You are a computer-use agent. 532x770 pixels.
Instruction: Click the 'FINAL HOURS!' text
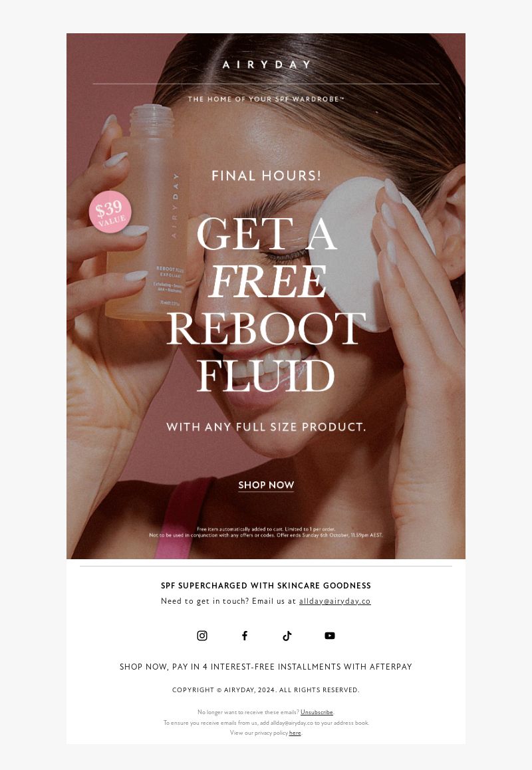pyautogui.click(x=266, y=176)
